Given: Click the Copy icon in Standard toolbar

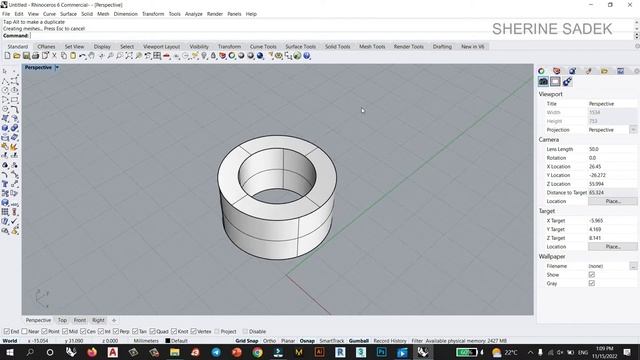Looking at the screenshot, I should coord(64,56).
